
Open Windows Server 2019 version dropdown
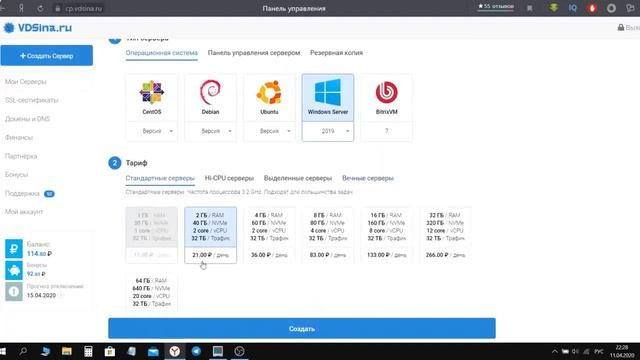pyautogui.click(x=328, y=131)
